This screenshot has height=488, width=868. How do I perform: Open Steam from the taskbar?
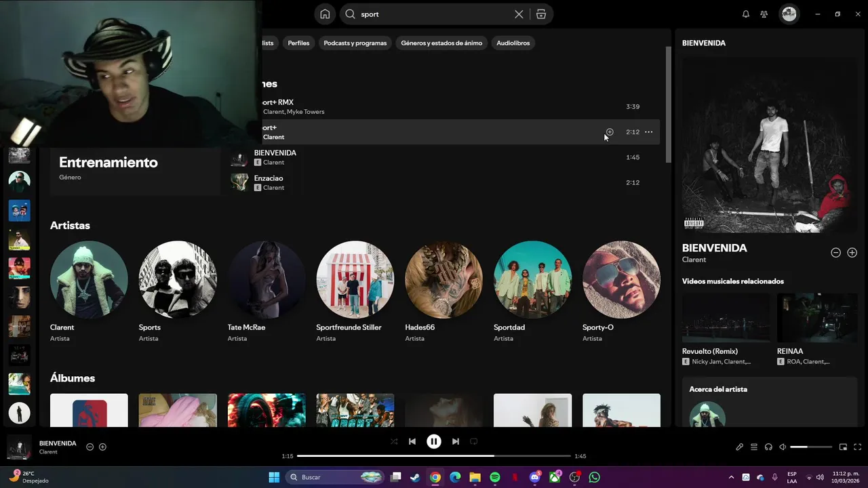click(415, 477)
